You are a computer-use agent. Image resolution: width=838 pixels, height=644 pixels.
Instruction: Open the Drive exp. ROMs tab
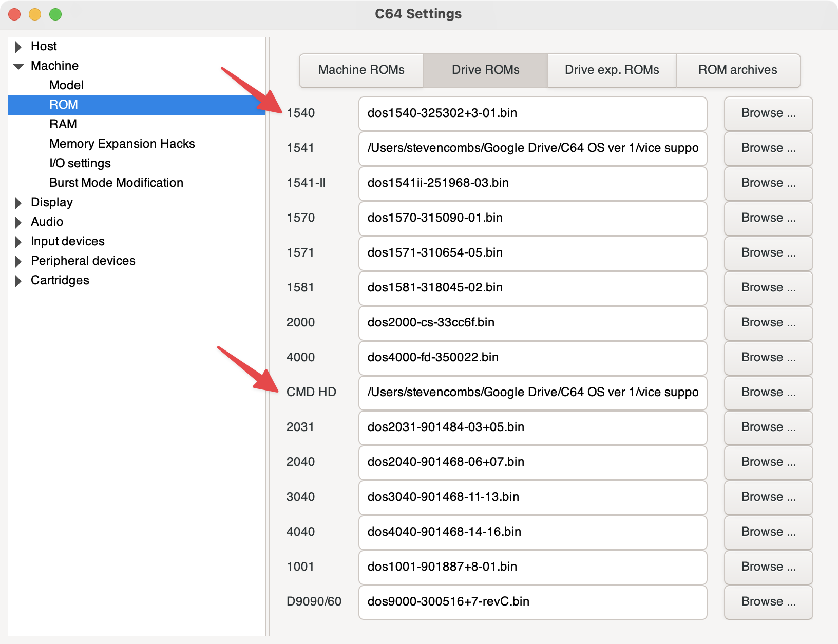click(612, 70)
